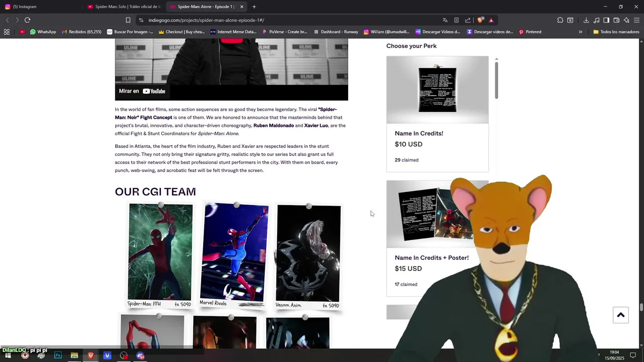Open Brave Wallet icon
This screenshot has width=644, height=362.
(x=616, y=20)
